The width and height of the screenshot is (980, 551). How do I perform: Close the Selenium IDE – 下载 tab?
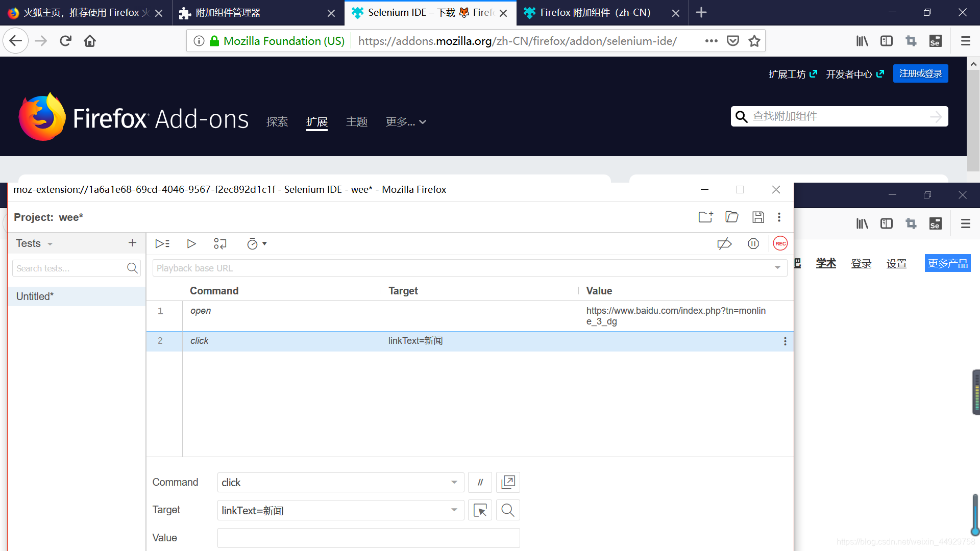pos(503,13)
